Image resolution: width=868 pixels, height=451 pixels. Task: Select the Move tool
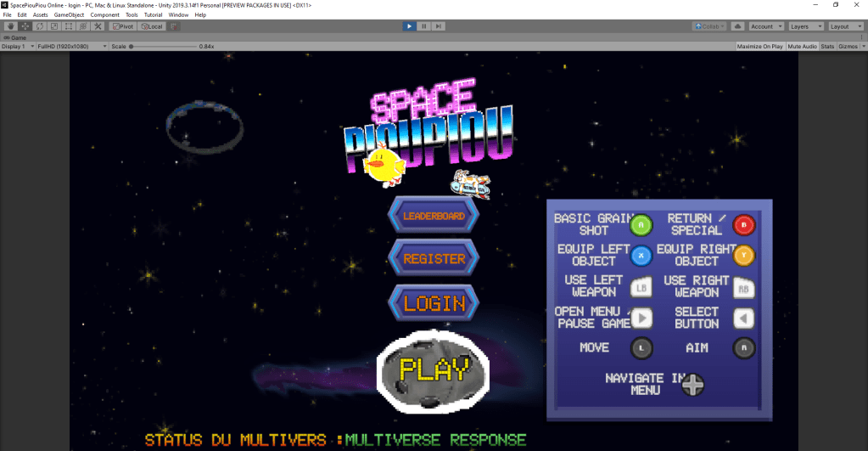(x=25, y=26)
